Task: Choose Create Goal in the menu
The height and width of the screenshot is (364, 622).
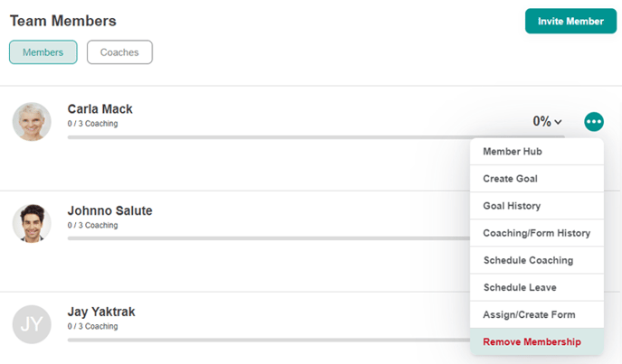Action: pos(537,179)
